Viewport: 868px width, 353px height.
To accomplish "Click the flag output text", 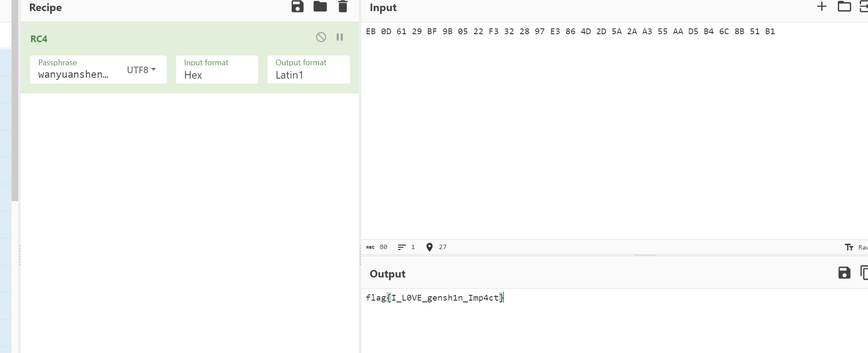I will [x=435, y=297].
